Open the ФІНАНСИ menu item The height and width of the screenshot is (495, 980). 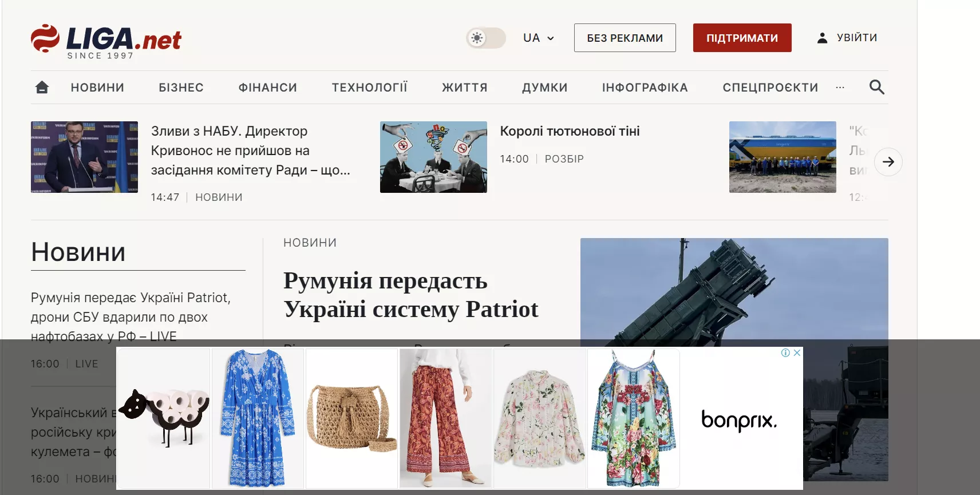267,88
